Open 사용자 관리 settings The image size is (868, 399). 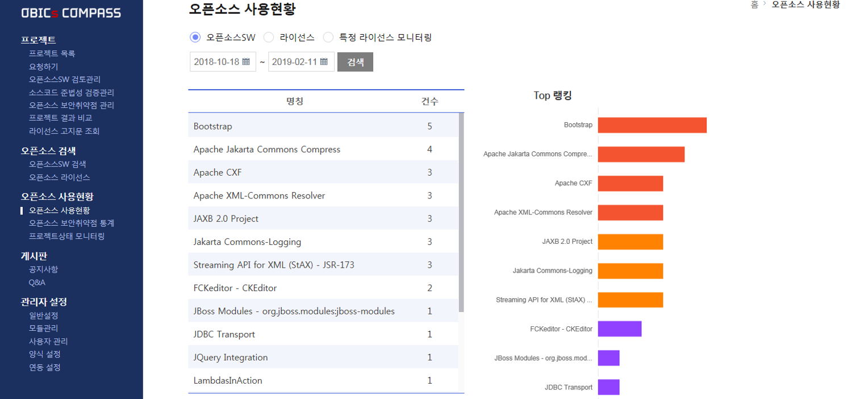(x=48, y=342)
